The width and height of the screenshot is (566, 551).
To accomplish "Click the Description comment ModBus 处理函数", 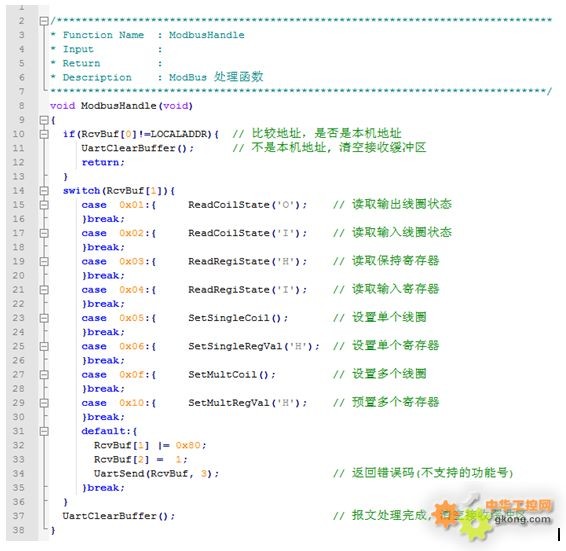I will click(216, 77).
